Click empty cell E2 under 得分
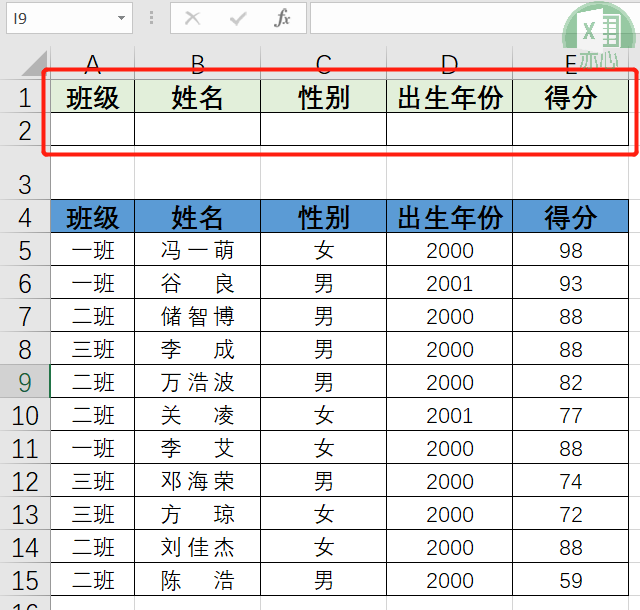 coord(571,129)
